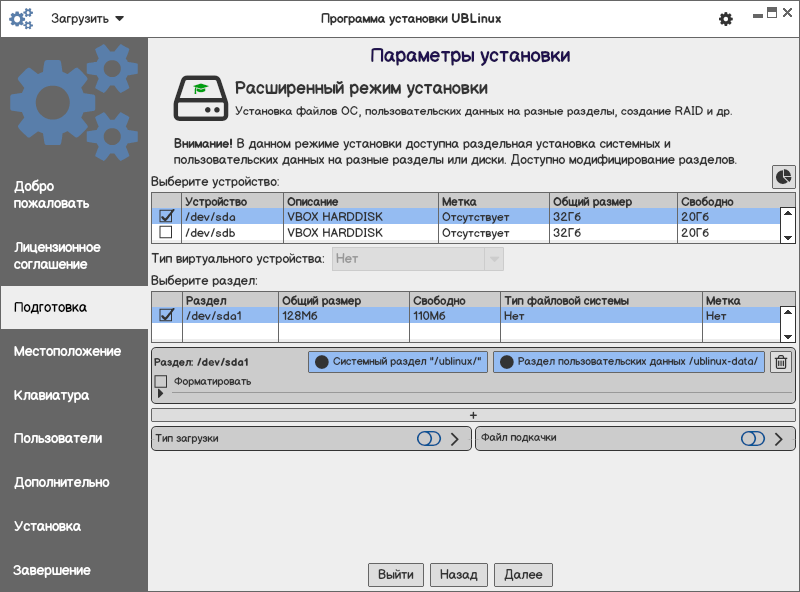Open Тип виртуального устройства combo box
This screenshot has width=800, height=592.
[x=417, y=259]
